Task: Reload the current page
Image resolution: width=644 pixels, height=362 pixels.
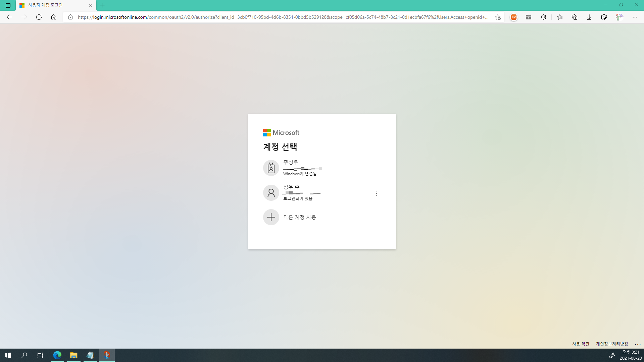Action: [x=39, y=17]
